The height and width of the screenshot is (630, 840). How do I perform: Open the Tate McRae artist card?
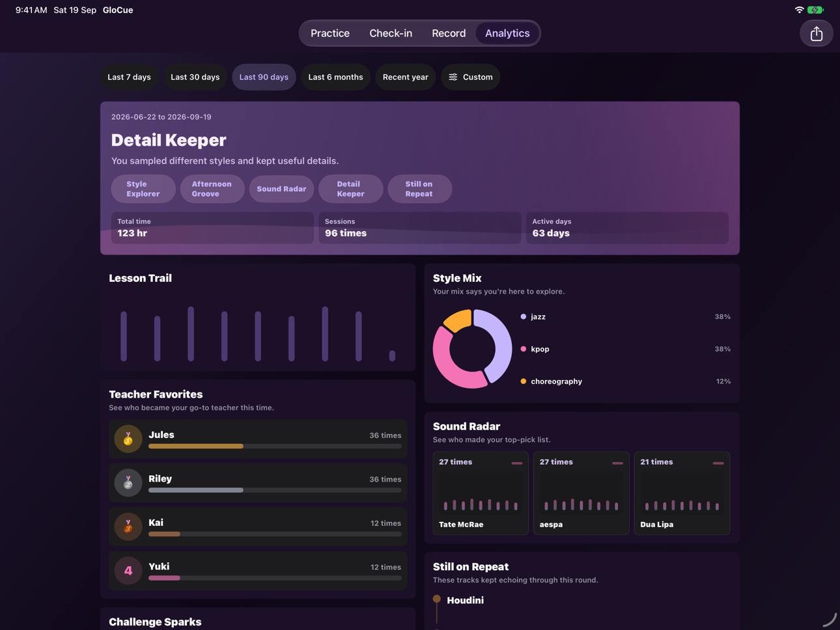point(481,493)
